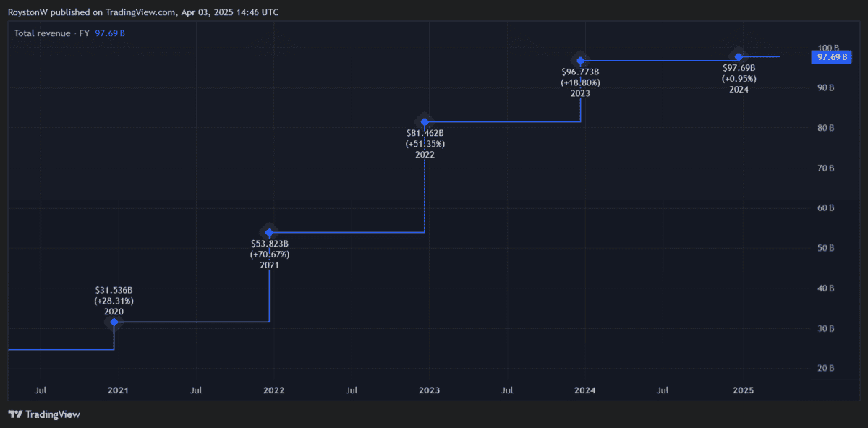Click the 2022 revenue diamond marker
The height and width of the screenshot is (428, 868).
point(425,121)
